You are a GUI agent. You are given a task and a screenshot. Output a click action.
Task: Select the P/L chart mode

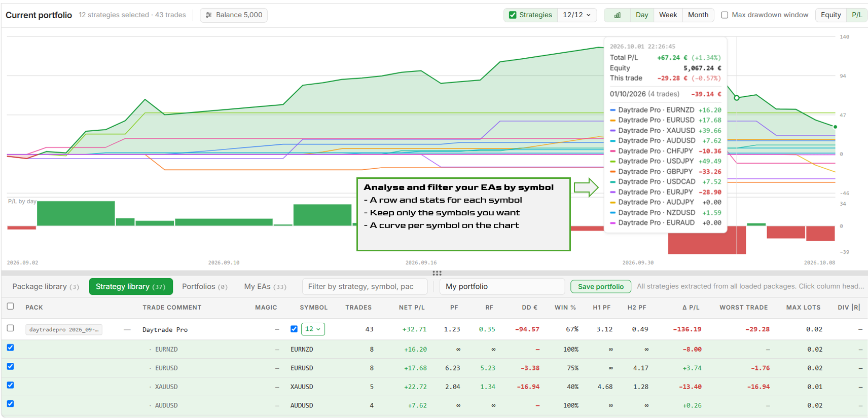857,15
